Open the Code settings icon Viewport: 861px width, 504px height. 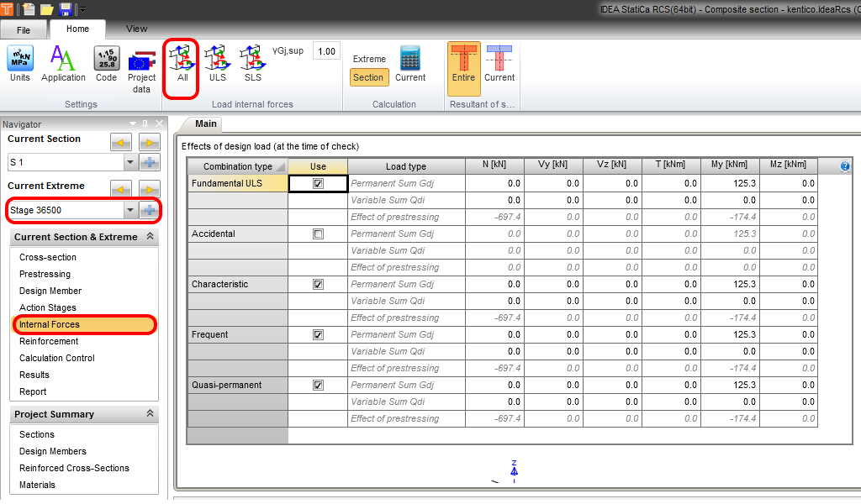click(x=106, y=65)
